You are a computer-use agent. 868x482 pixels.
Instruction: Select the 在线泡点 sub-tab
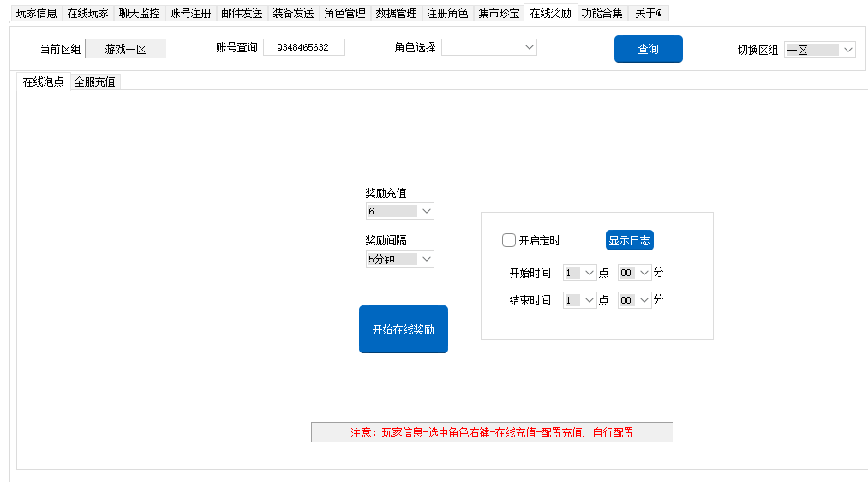(43, 82)
